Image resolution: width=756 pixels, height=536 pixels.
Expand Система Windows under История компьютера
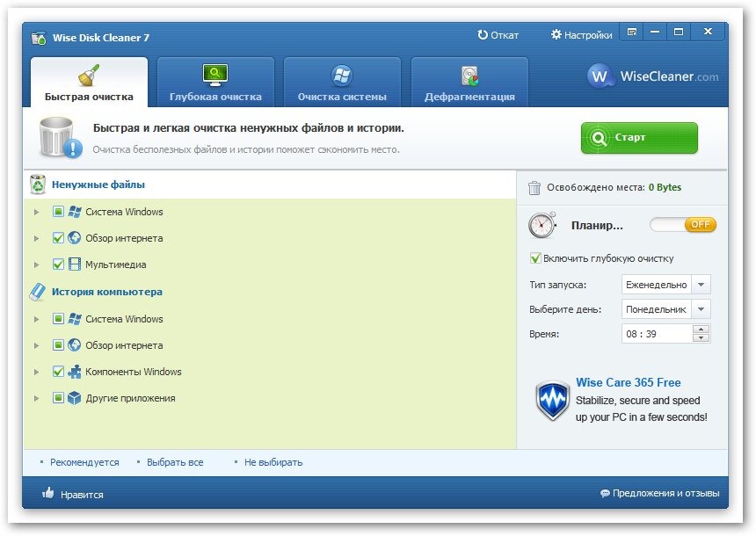click(x=37, y=319)
